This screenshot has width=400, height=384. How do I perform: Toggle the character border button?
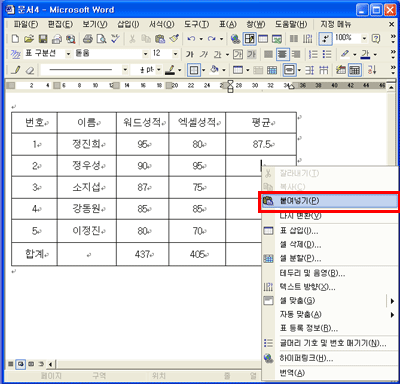click(238, 54)
